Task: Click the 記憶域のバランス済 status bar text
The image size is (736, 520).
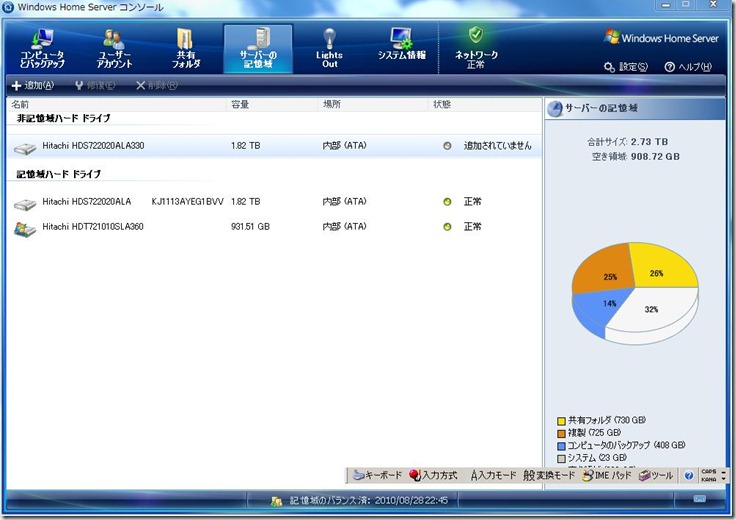Action: (x=368, y=501)
